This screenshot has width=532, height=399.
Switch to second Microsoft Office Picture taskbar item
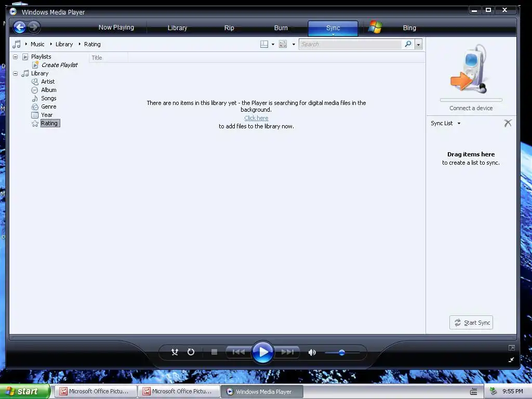[179, 392]
